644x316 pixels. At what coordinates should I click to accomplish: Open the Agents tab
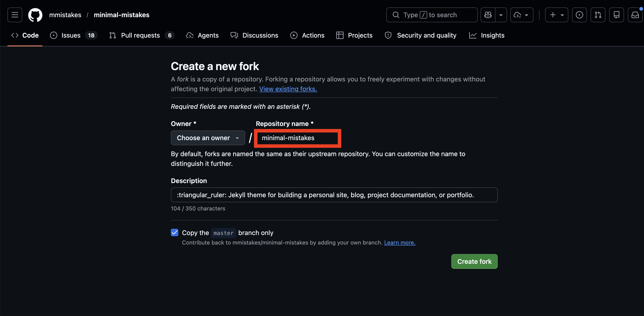click(202, 35)
